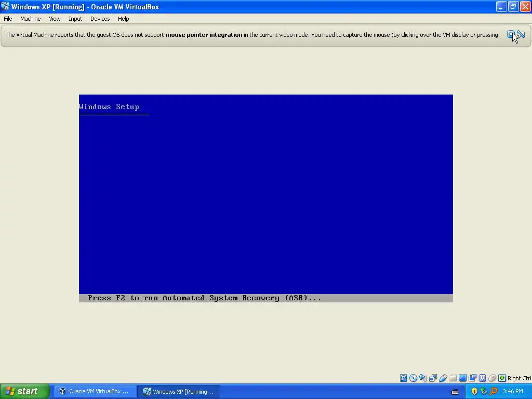Click the VirtualBox title bar icon
532x399 pixels.
pos(5,6)
